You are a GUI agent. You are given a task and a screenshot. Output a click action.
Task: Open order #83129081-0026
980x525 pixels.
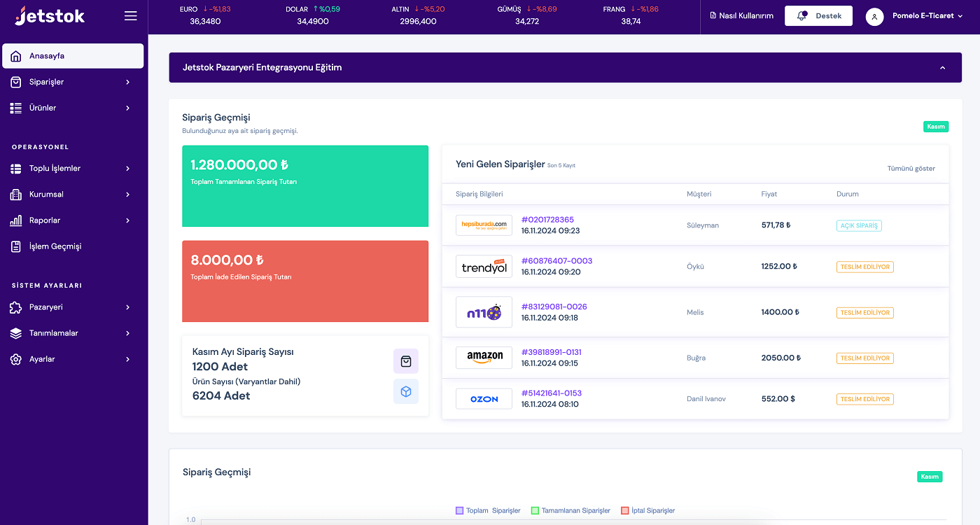point(554,307)
